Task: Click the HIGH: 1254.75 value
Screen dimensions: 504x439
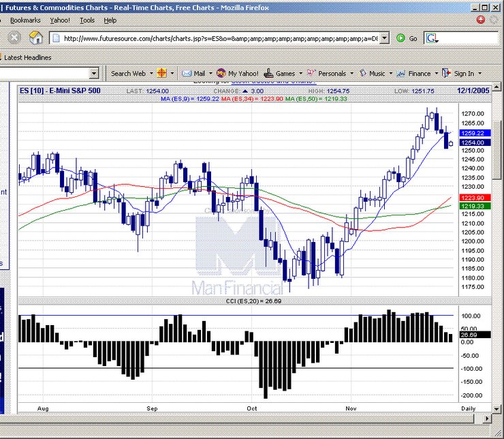Action: pos(329,91)
